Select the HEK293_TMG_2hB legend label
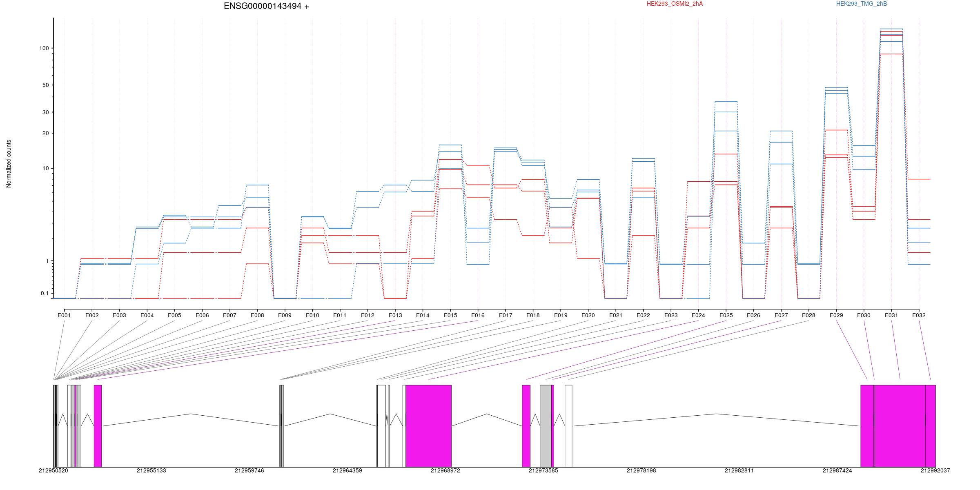This screenshot has height=490, width=980. pos(862,4)
